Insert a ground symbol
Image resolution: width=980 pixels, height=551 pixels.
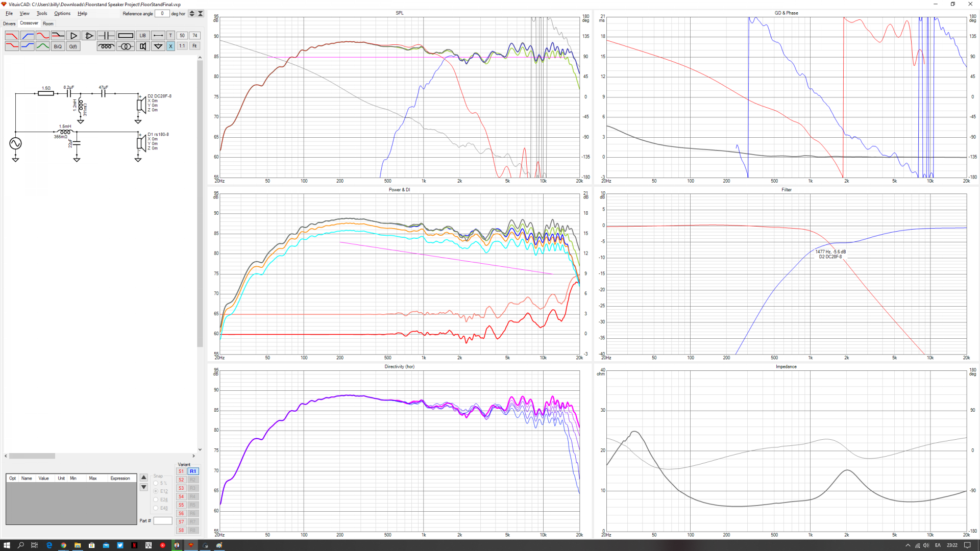(158, 46)
